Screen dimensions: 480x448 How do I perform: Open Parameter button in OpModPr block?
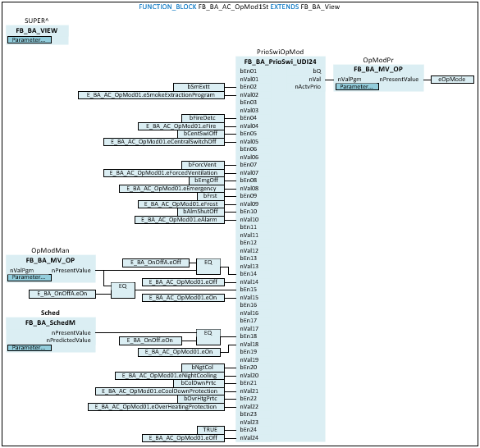[x=357, y=87]
